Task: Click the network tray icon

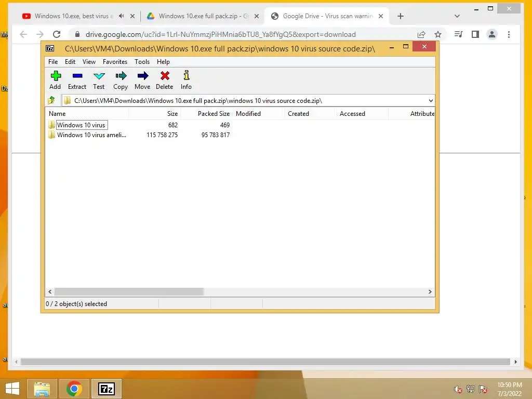Action: click(471, 389)
